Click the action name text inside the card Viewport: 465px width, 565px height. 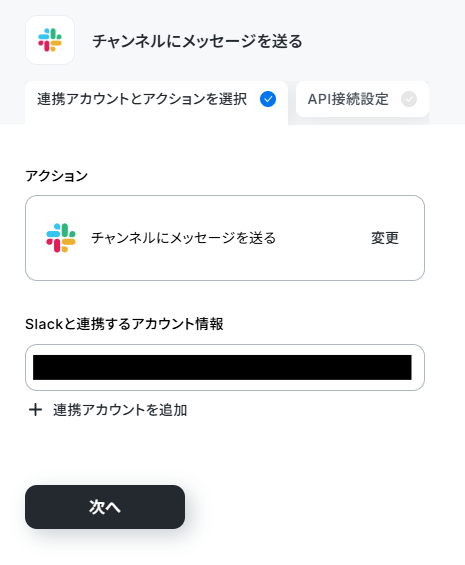coord(183,238)
